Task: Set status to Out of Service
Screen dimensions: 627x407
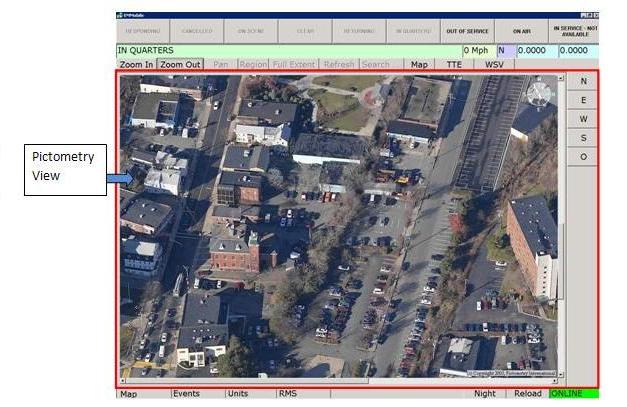Action: point(467,31)
